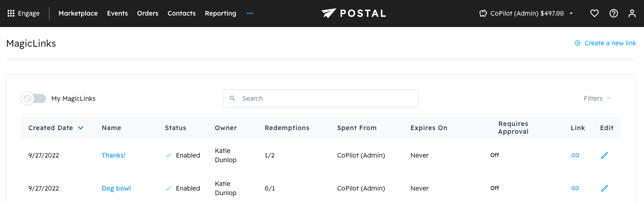644x202 pixels.
Task: Show more navigation items ellipsis
Action: point(250,13)
